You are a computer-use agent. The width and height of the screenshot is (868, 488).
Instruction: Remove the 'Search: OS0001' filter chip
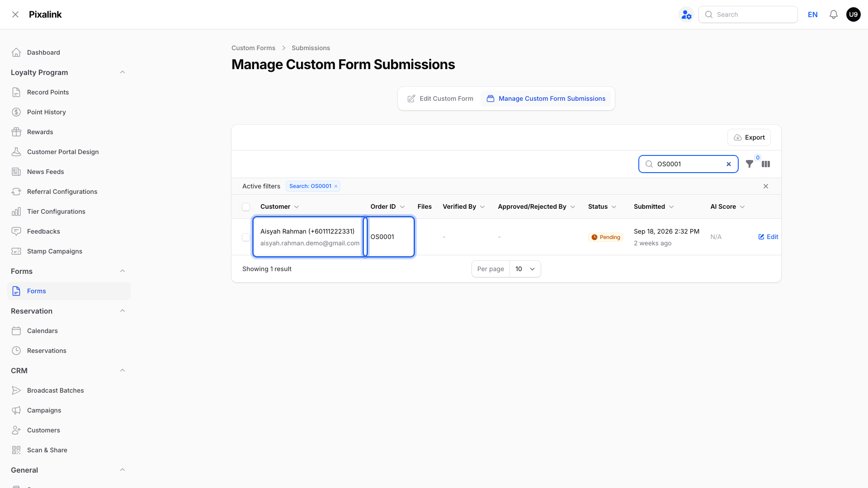pyautogui.click(x=336, y=186)
